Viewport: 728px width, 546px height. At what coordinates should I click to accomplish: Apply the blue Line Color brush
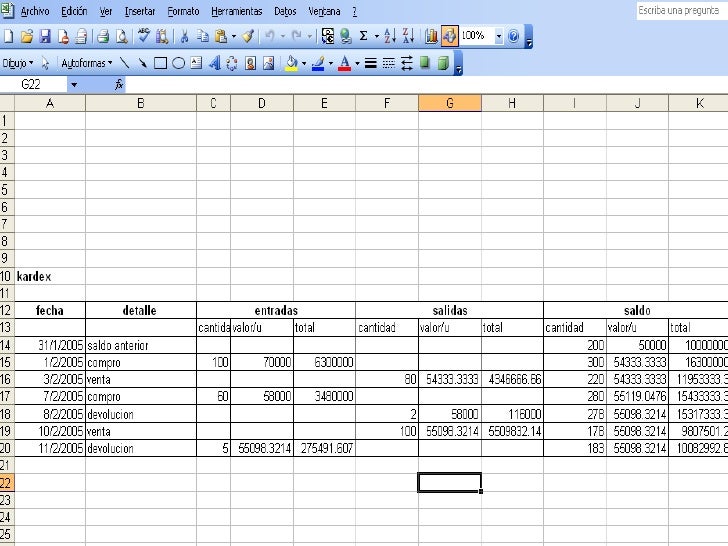318,63
